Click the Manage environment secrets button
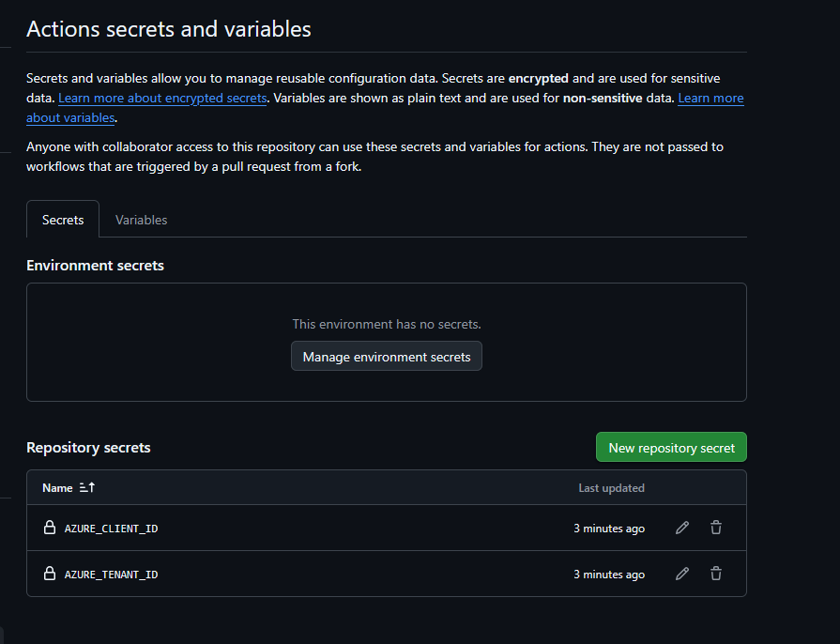This screenshot has width=840, height=644. [x=386, y=356]
